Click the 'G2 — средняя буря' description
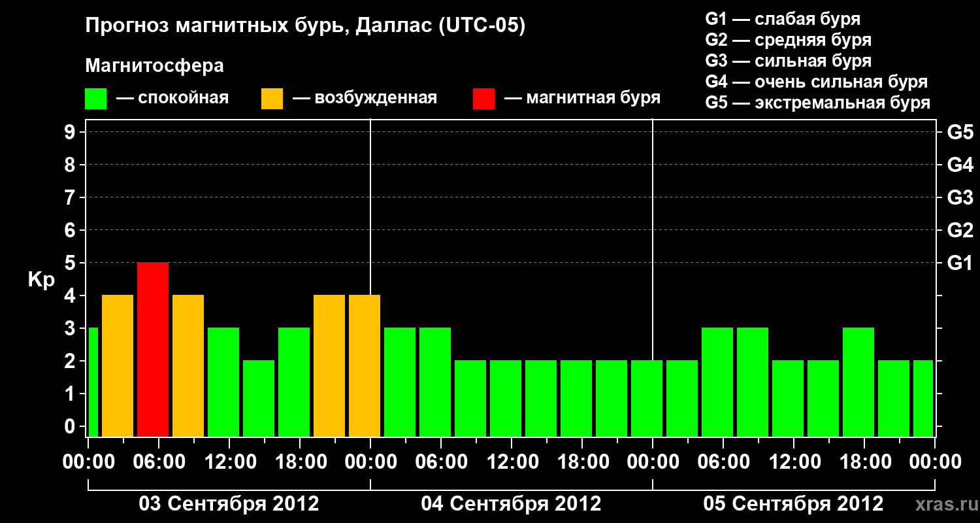Image resolution: width=980 pixels, height=523 pixels. [788, 40]
